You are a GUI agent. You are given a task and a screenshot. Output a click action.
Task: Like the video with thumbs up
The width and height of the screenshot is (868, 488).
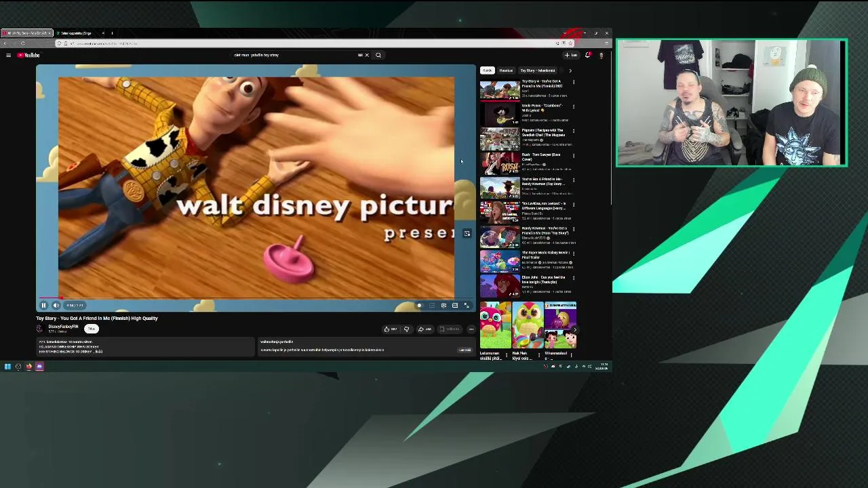click(390, 329)
